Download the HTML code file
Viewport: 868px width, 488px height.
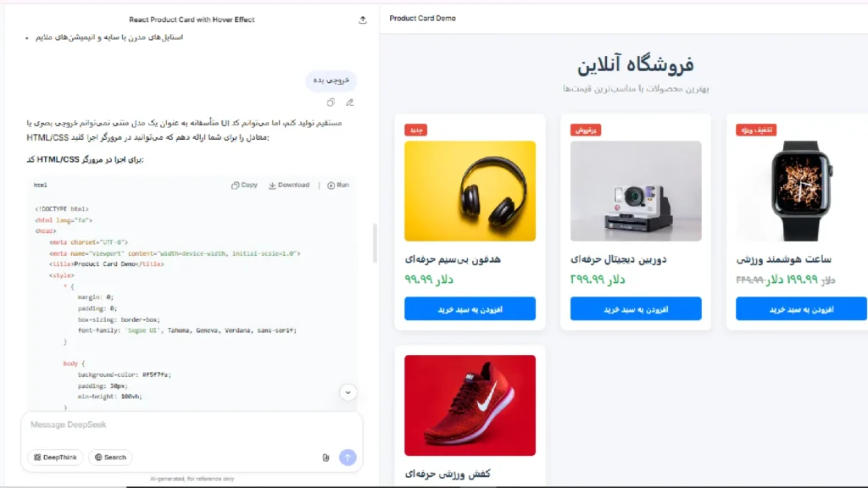pos(289,185)
